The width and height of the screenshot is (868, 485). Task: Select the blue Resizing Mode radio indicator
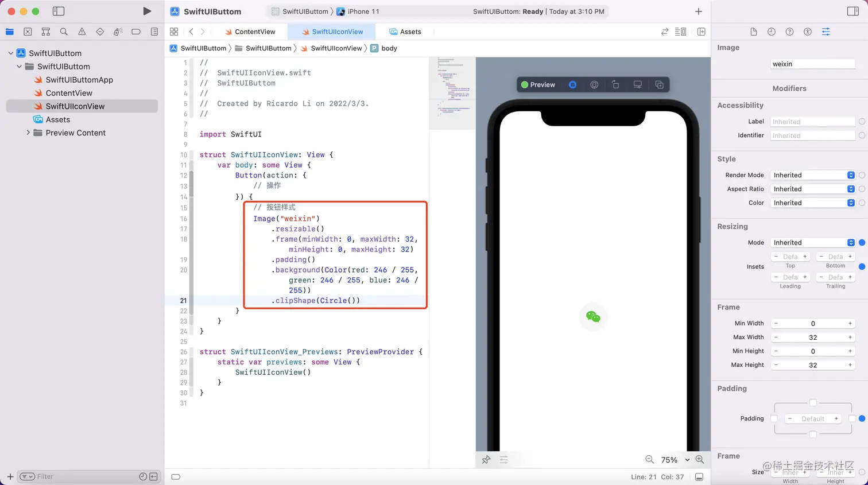(x=863, y=242)
